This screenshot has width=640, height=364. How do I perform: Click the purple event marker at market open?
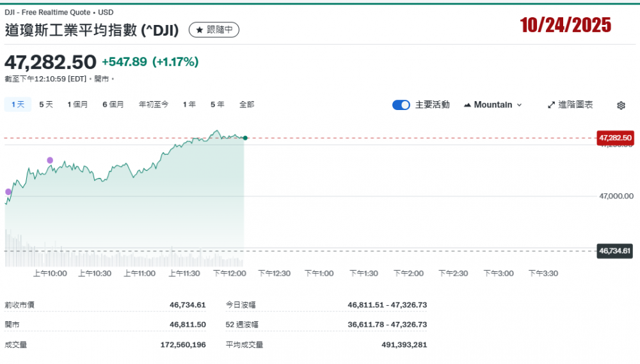(x=8, y=192)
